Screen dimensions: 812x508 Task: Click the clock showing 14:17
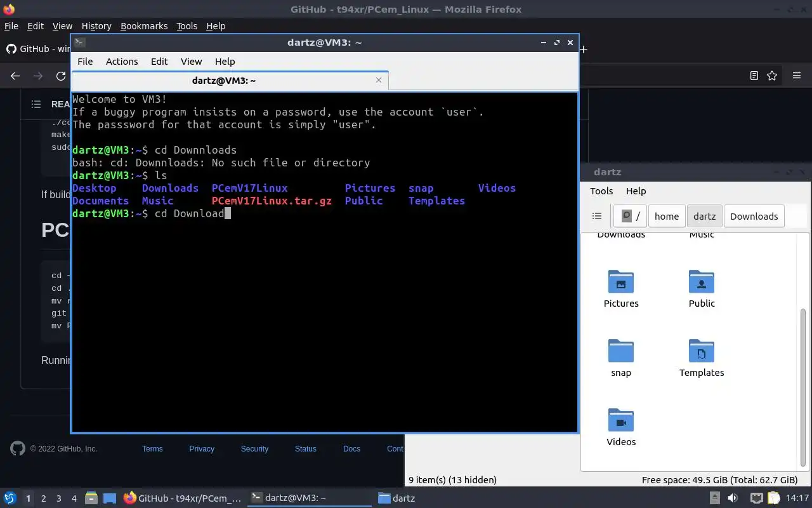pos(797,498)
